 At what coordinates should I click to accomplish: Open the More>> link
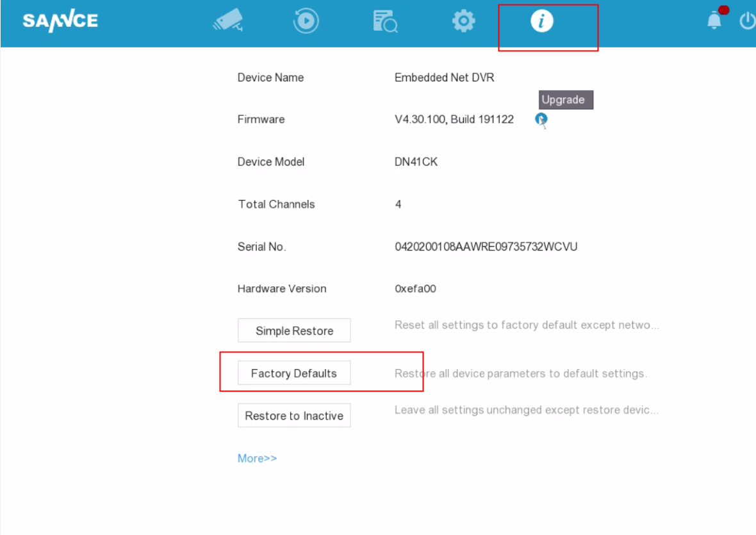(x=257, y=458)
